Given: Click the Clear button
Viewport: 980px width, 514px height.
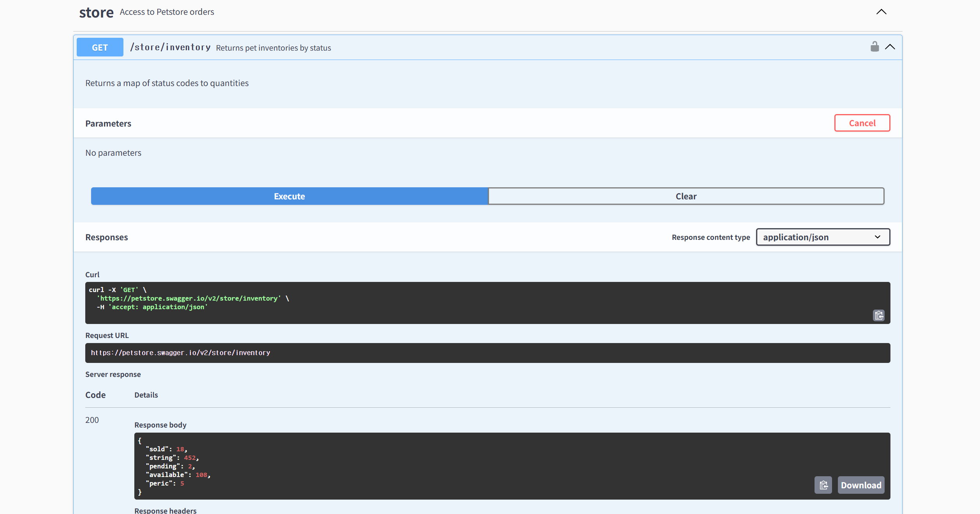Looking at the screenshot, I should click(686, 196).
